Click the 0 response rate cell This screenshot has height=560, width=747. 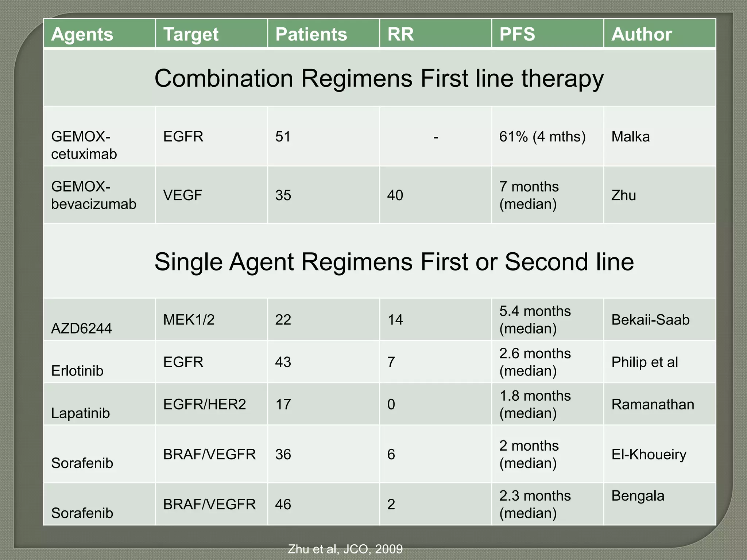(436, 404)
